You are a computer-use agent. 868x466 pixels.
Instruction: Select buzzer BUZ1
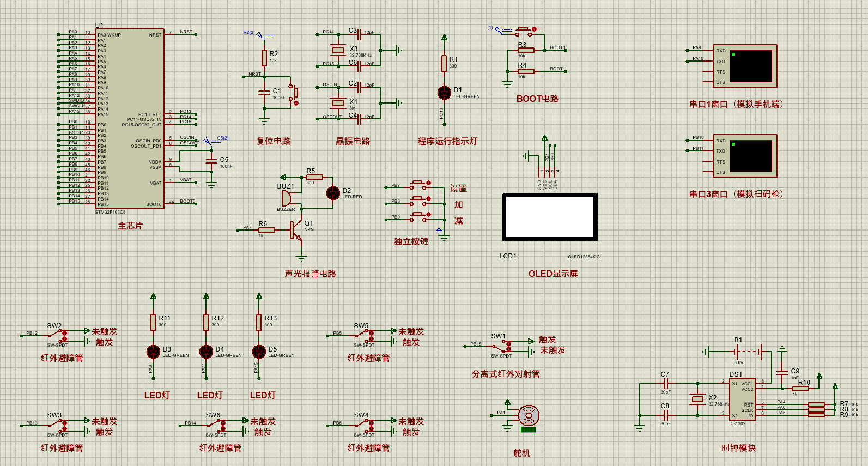[x=287, y=198]
